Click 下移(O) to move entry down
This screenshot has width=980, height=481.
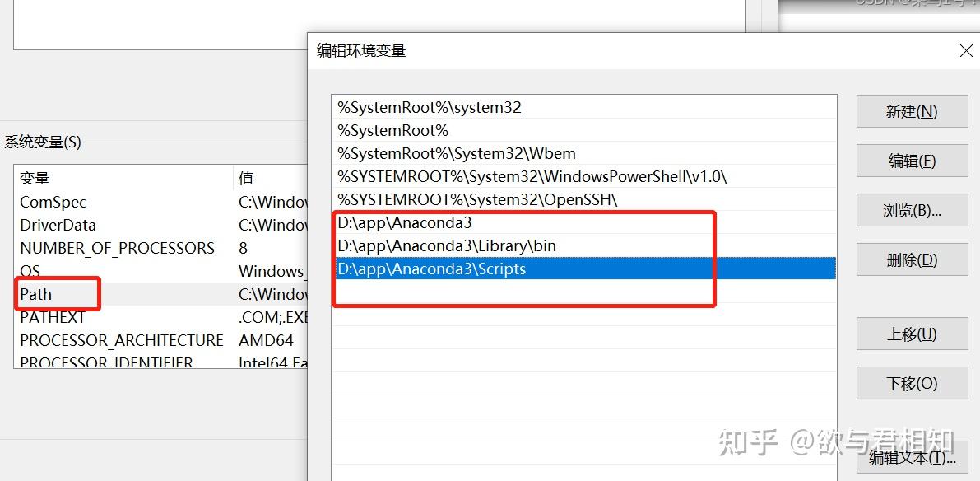coord(912,382)
